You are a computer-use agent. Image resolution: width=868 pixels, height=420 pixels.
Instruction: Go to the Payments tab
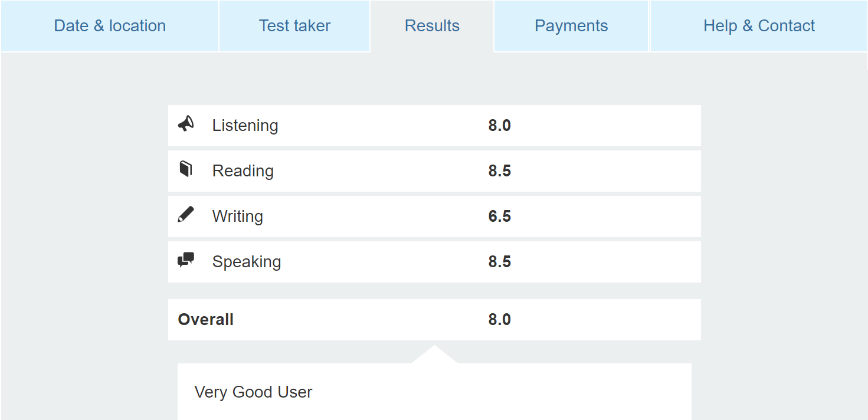coord(571,26)
